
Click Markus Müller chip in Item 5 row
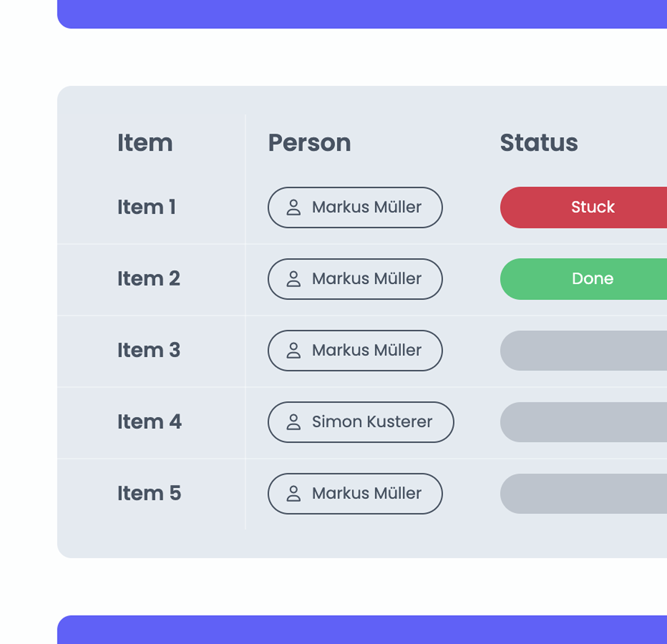355,493
